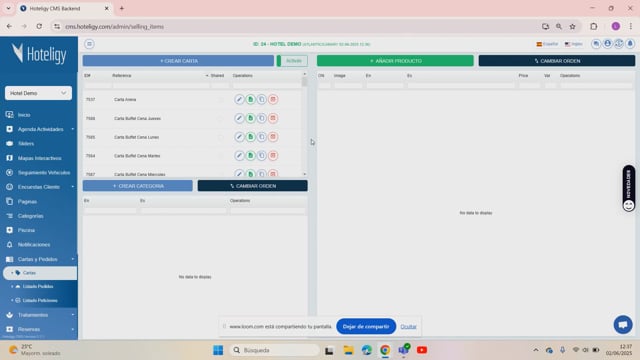Switch language to Español

click(547, 44)
